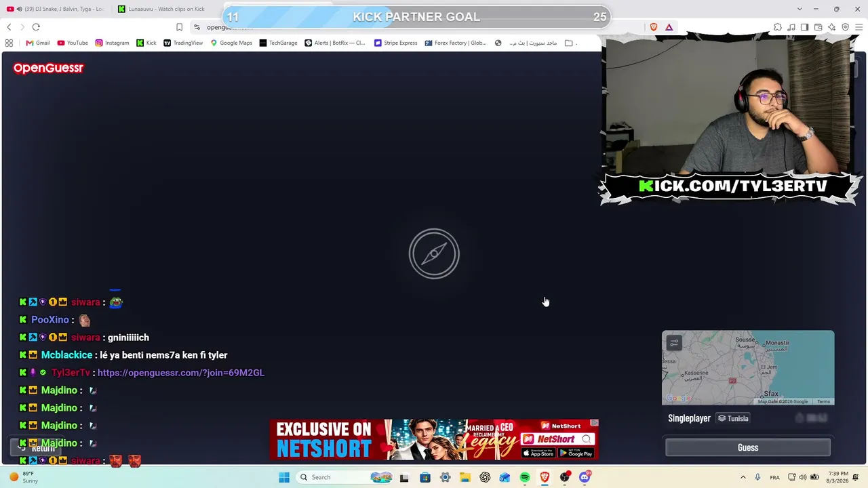Open Microsoft Store from the taskbar
The height and width of the screenshot is (488, 868).
(x=425, y=477)
